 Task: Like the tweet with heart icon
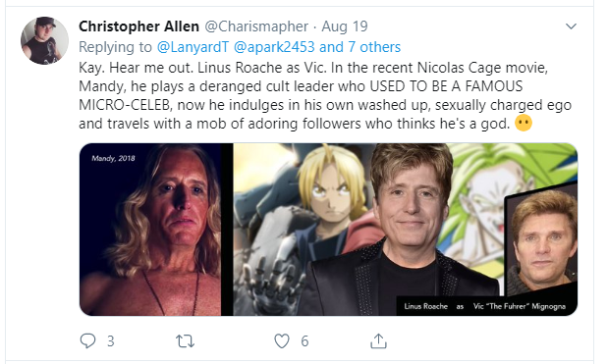coord(282,341)
